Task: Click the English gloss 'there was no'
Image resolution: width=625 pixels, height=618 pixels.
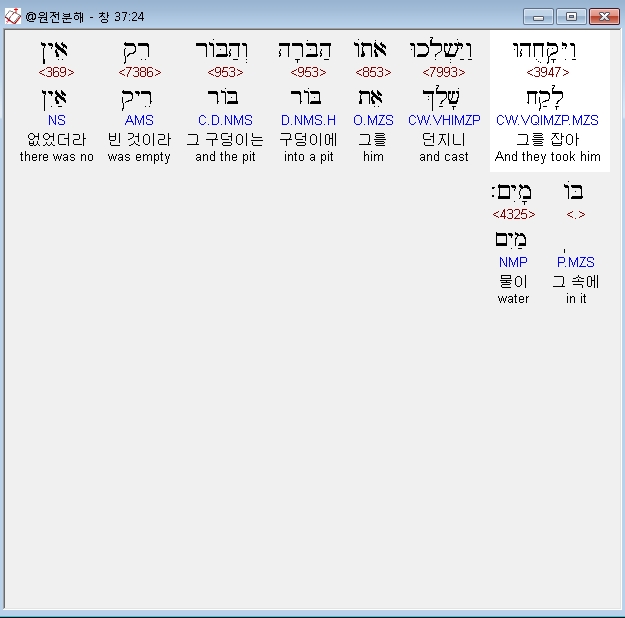Action: [57, 157]
